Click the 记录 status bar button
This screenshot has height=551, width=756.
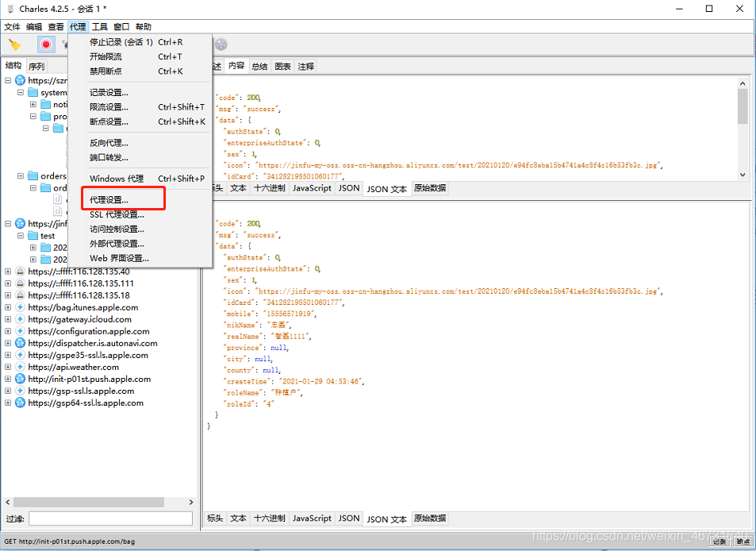[x=720, y=541]
